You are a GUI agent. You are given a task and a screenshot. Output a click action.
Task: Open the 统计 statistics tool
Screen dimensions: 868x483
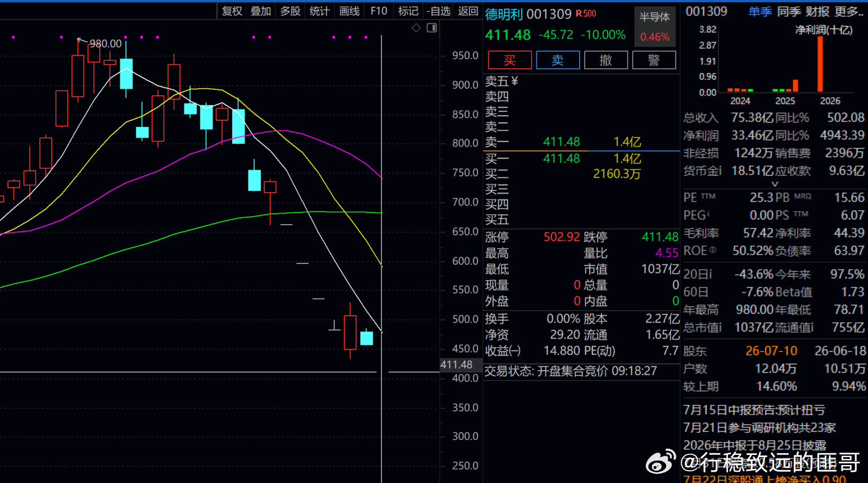tap(319, 11)
